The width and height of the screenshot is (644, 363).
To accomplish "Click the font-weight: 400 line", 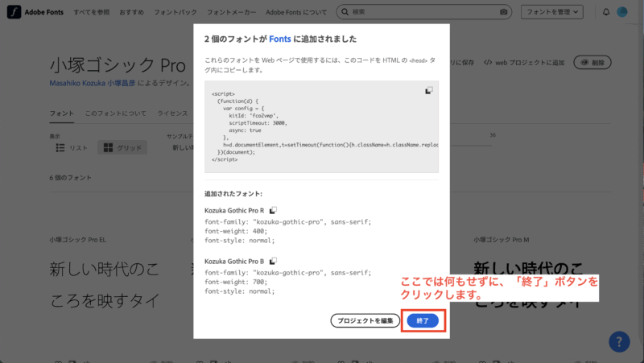I will point(236,231).
